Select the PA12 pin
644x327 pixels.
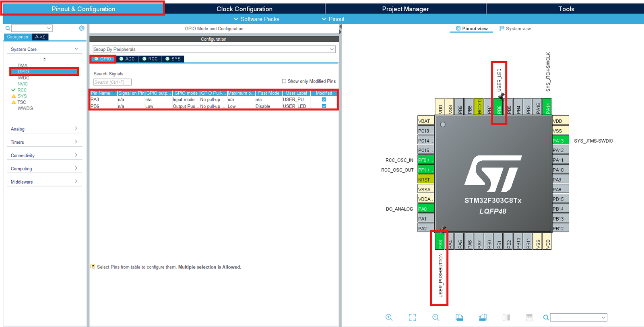point(560,150)
